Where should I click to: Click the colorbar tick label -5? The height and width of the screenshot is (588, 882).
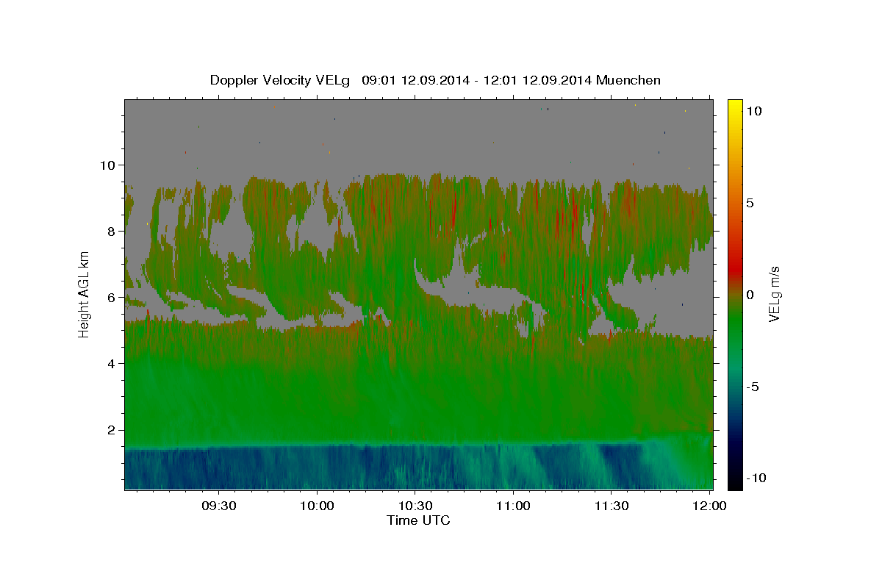751,387
